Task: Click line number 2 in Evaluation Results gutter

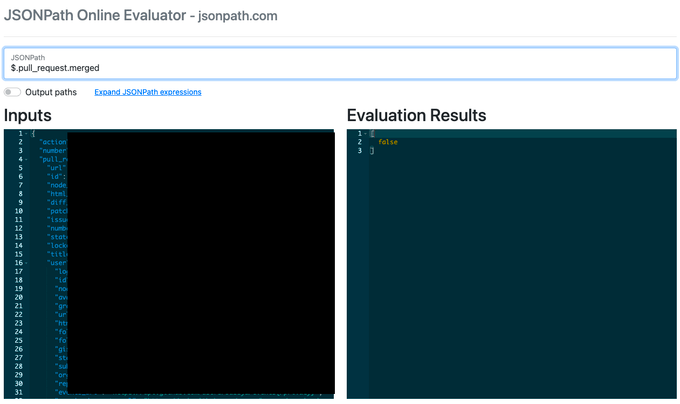Action: 360,142
